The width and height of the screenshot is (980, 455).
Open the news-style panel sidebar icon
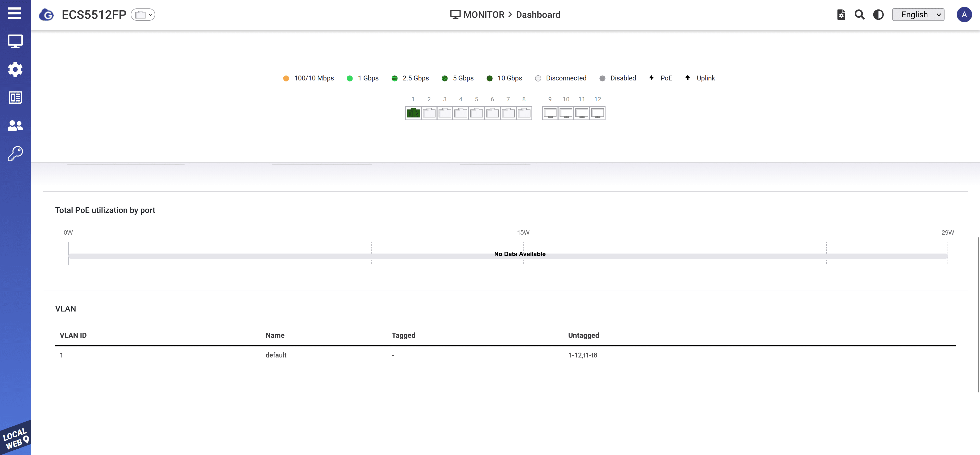click(15, 98)
